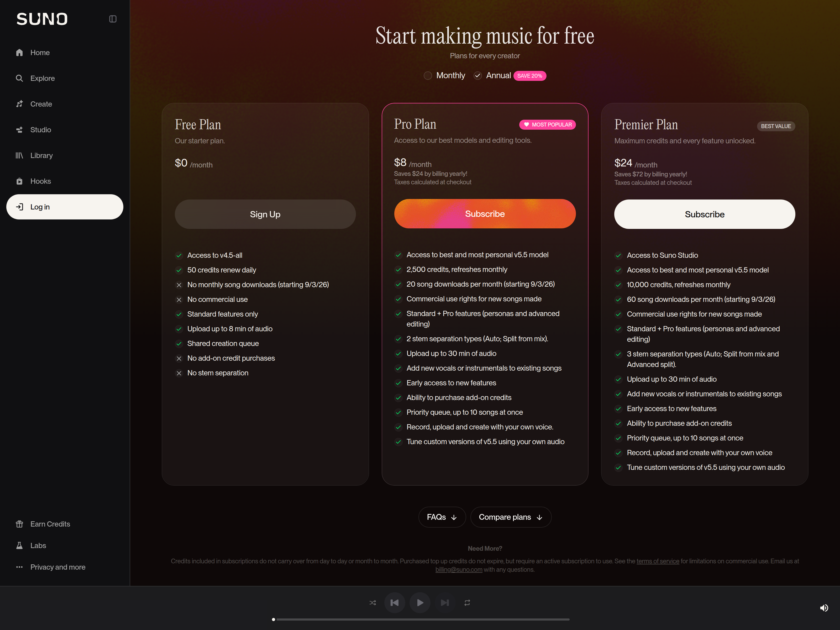Toggle repeat in the player
The width and height of the screenshot is (840, 630).
pyautogui.click(x=467, y=603)
